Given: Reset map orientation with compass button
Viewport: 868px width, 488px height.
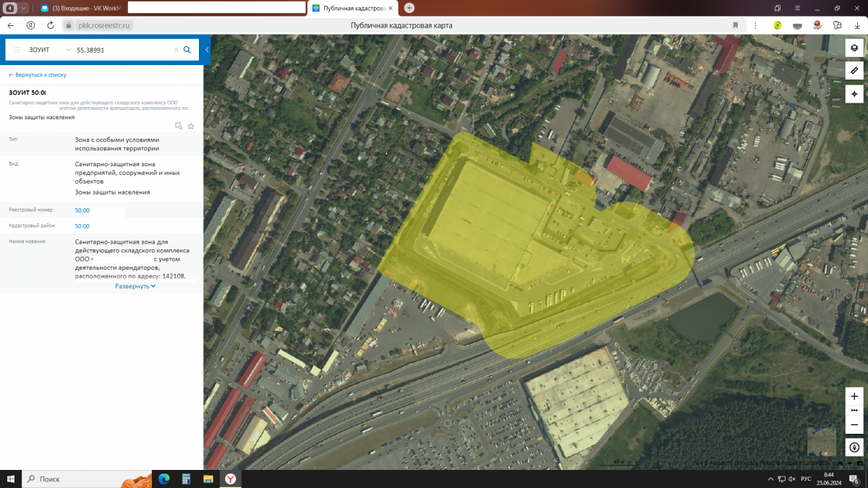Looking at the screenshot, I should tap(854, 448).
